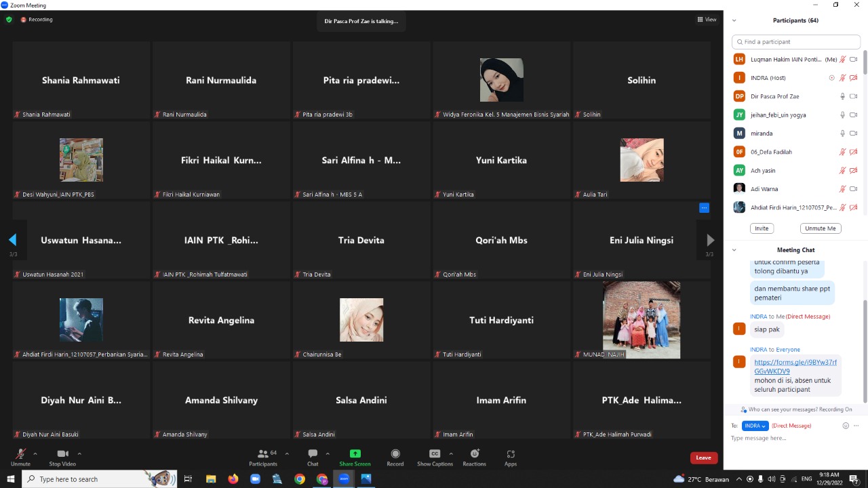Toggle the Participants panel button
This screenshot has width=868, height=488.
click(263, 454)
